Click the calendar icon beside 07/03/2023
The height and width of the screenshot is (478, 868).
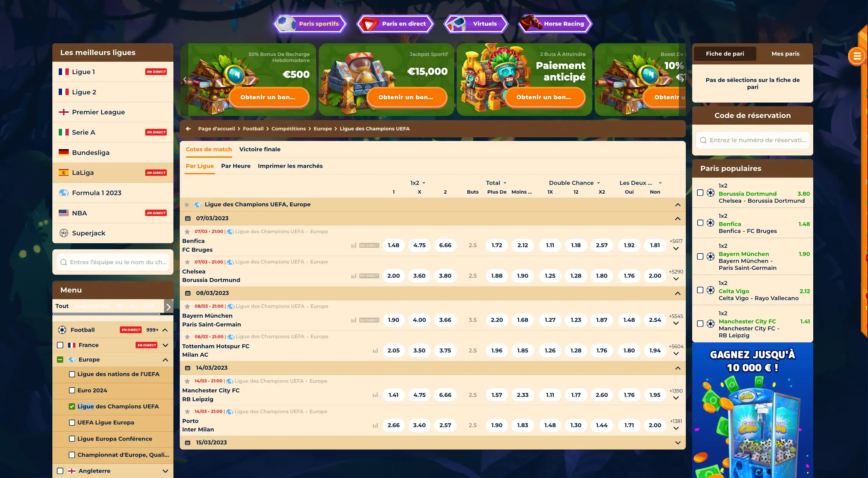[188, 219]
